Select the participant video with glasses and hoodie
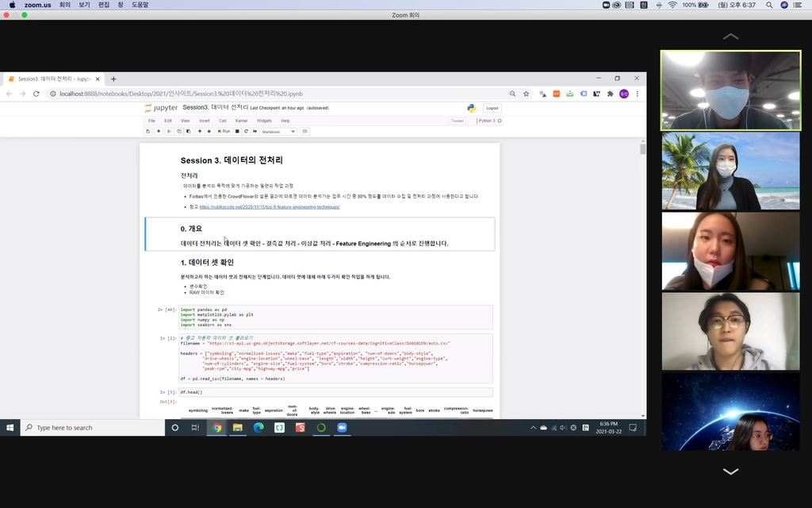The width and height of the screenshot is (812, 508). [730, 331]
